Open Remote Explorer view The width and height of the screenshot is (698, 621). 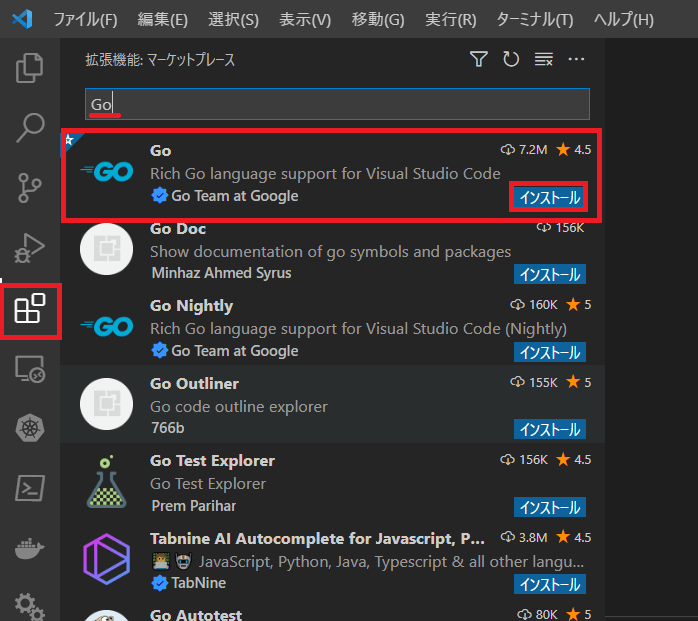click(30, 369)
